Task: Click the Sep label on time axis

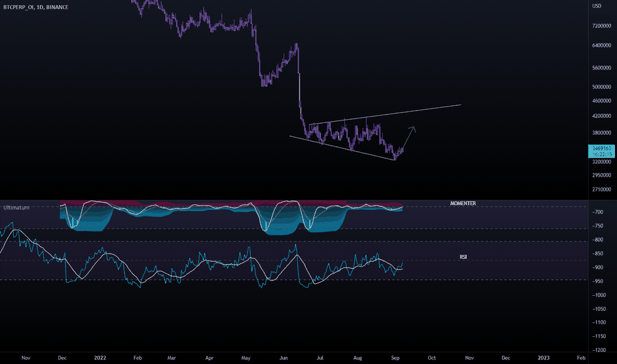Action: [x=395, y=357]
